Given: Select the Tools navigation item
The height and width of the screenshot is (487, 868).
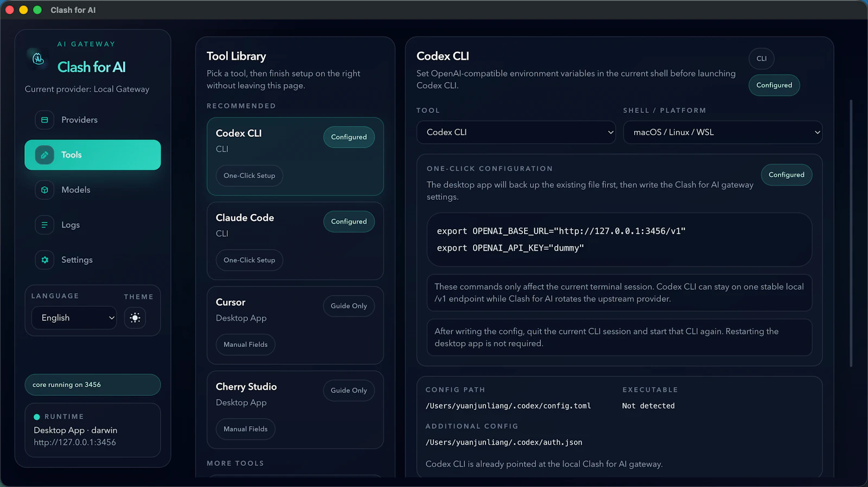Looking at the screenshot, I should pos(93,155).
